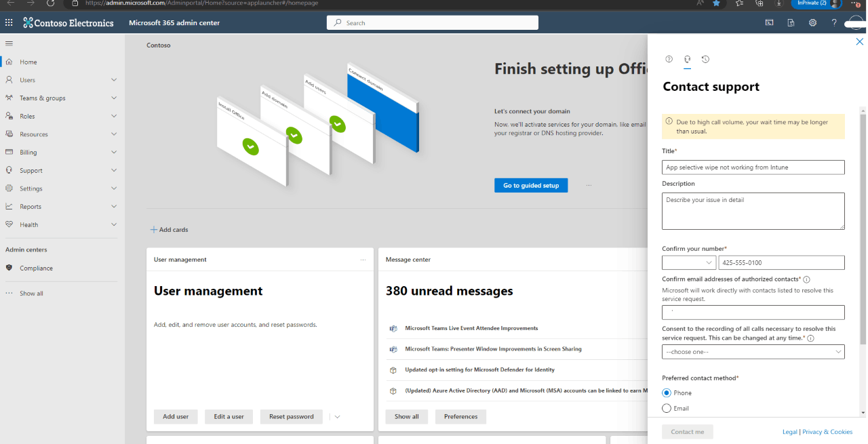Click the Roles icon in sidebar
The image size is (868, 444).
(9, 116)
